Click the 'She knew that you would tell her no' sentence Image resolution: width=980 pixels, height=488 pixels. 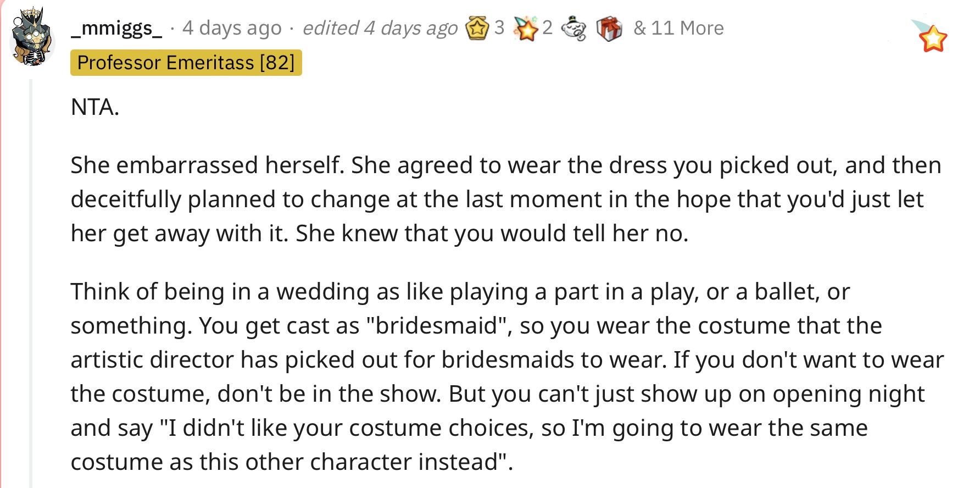click(492, 234)
